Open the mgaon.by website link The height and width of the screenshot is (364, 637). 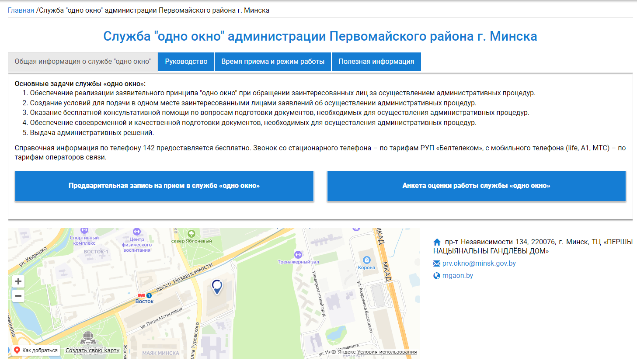click(x=458, y=276)
